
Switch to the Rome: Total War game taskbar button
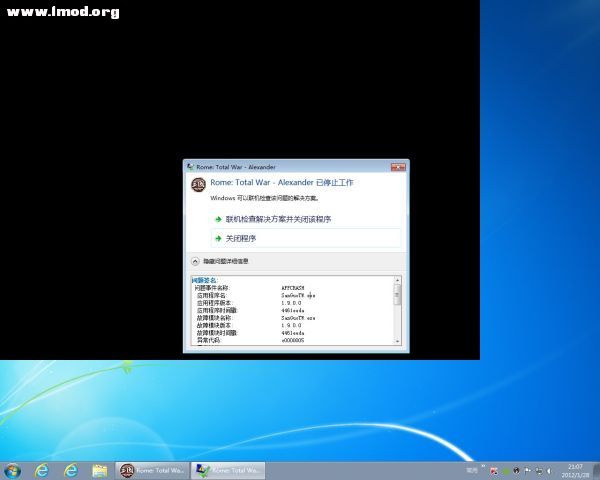[x=152, y=470]
